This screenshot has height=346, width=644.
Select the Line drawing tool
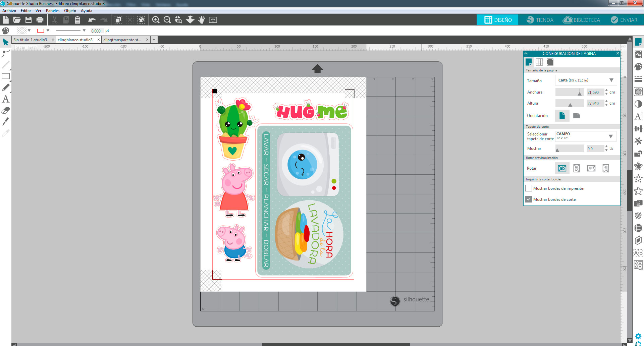point(6,64)
